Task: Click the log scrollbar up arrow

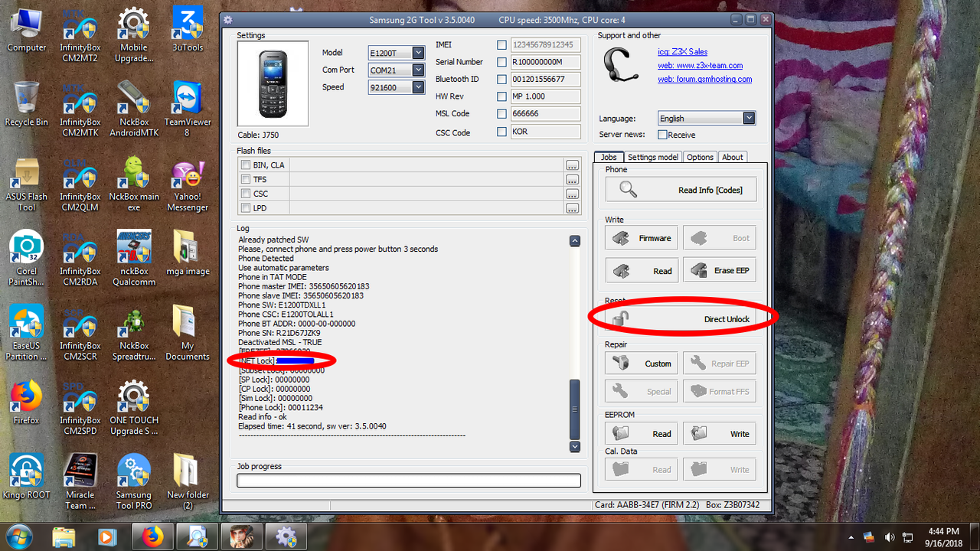Action: (x=575, y=241)
